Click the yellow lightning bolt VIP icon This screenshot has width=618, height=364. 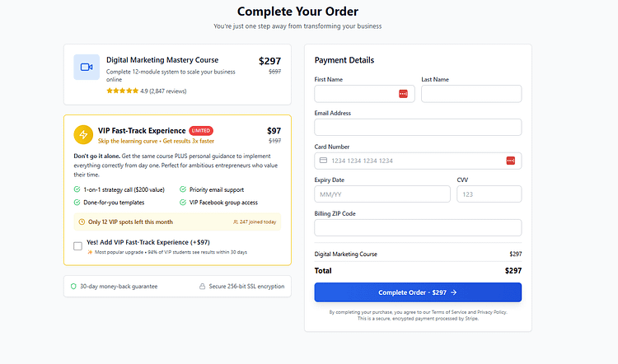[x=83, y=135]
